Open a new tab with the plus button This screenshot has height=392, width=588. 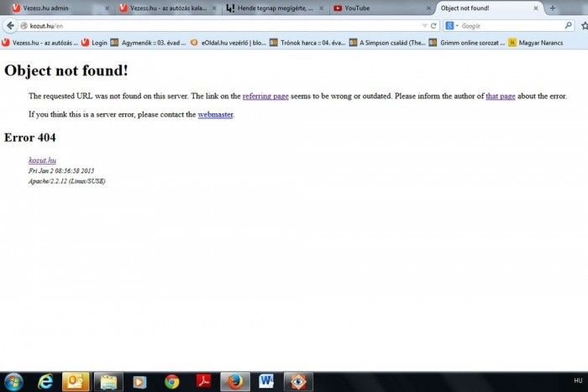coord(552,8)
